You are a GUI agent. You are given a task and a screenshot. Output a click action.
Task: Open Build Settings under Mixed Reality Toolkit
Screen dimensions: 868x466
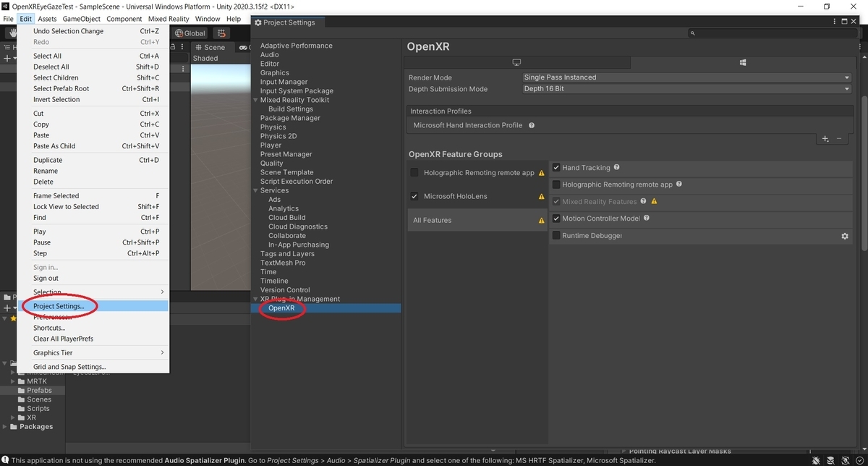[291, 109]
